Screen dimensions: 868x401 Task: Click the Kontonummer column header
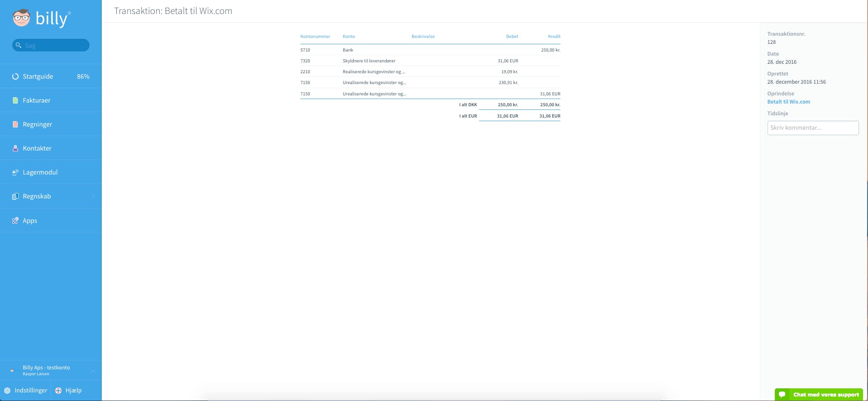tap(315, 36)
